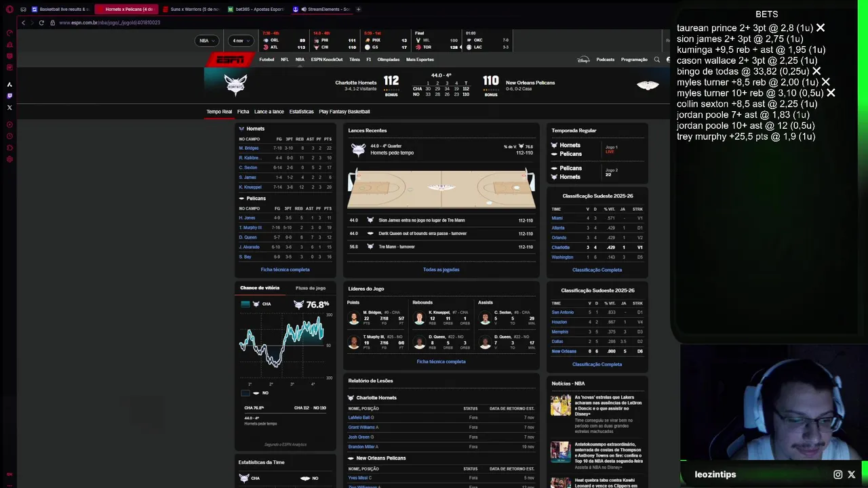This screenshot has height=488, width=868.
Task: Open Play Fantasy Basketball tab
Action: tap(344, 111)
